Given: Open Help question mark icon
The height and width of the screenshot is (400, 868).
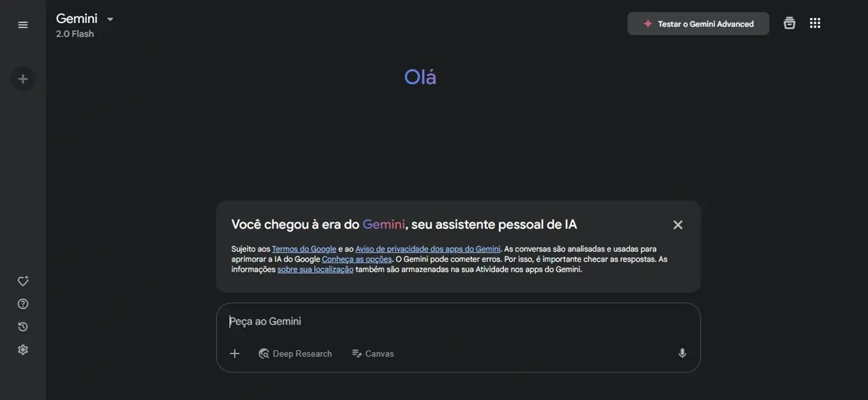Looking at the screenshot, I should 23,304.
